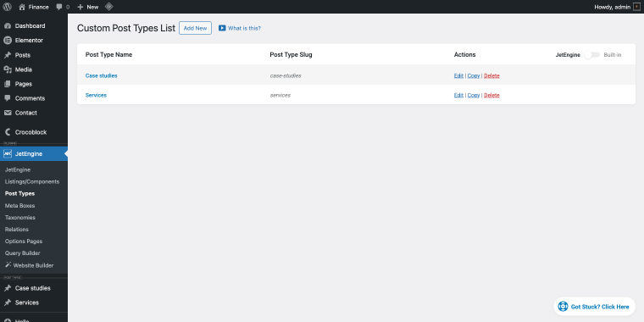
Task: Toggle JetEngine / Built-in switch
Action: click(x=591, y=54)
